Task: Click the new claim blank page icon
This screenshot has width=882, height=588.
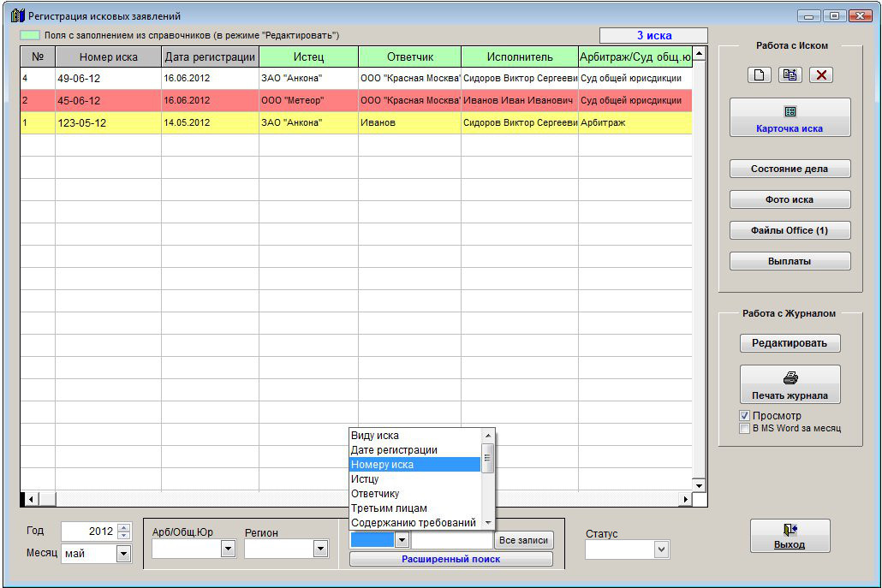Action: (759, 74)
